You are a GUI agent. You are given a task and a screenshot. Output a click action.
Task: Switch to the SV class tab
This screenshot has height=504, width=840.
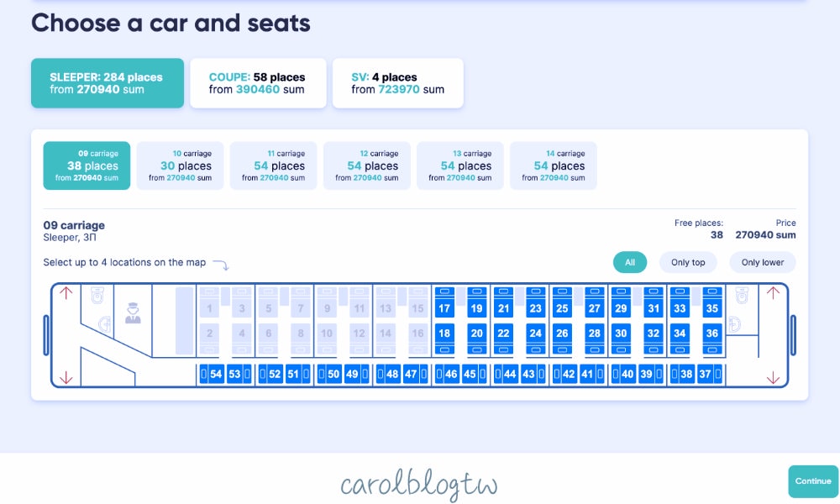point(398,83)
